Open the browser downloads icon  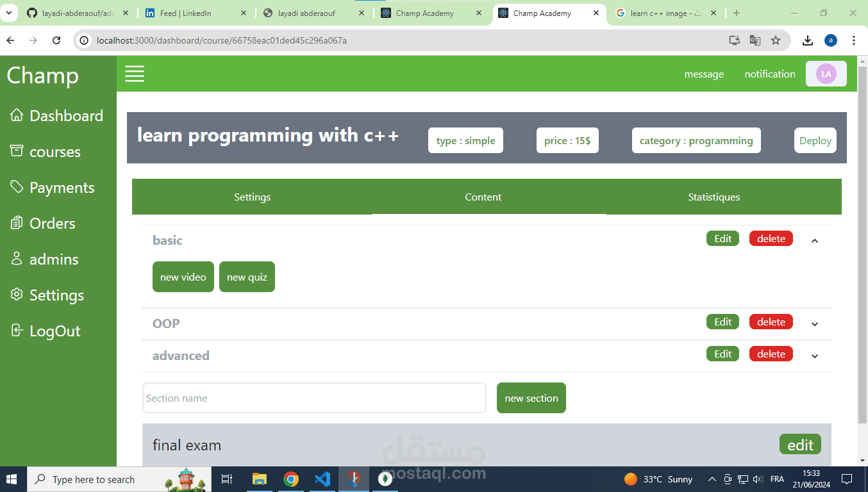click(x=808, y=40)
